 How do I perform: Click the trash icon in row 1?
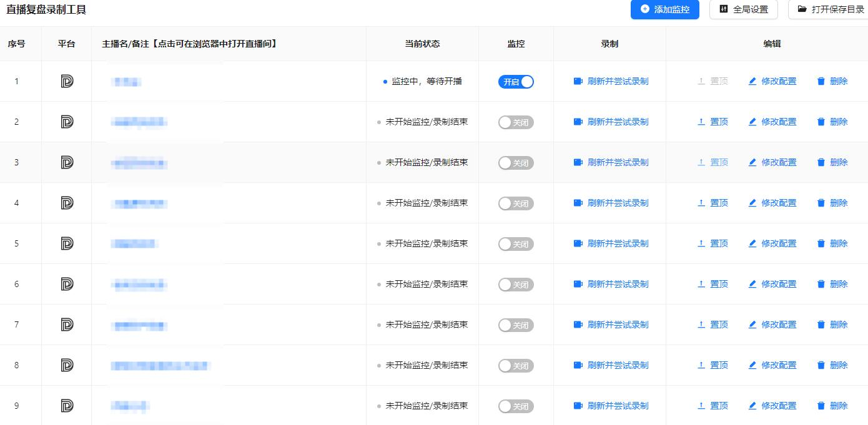[x=821, y=81]
